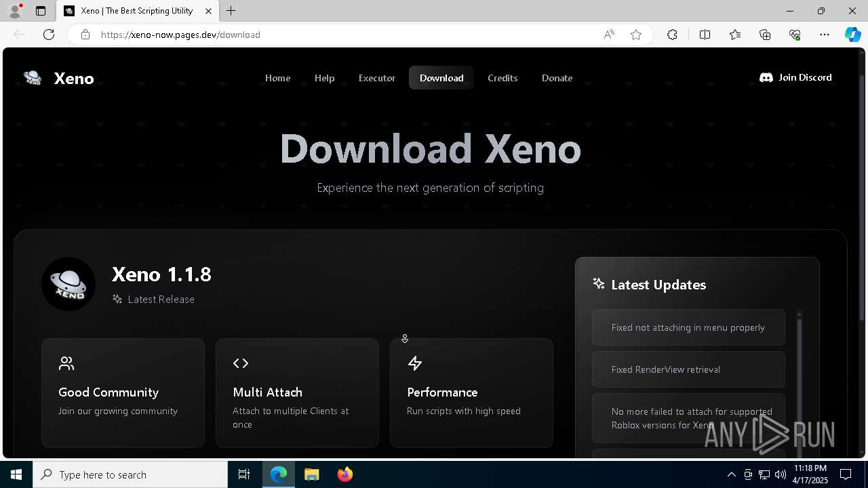The height and width of the screenshot is (488, 868).
Task: Select 'No more failed to attach' update entry
Action: [688, 418]
